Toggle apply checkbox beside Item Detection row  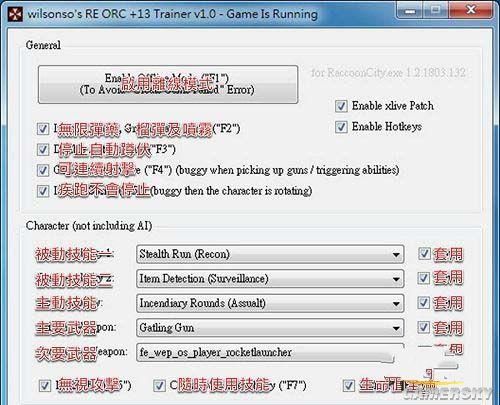click(424, 278)
